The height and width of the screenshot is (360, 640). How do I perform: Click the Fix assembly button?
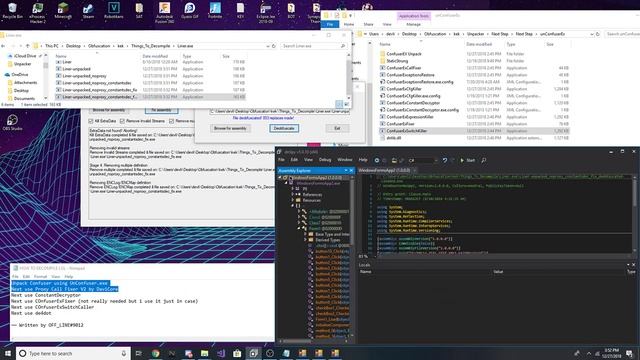[x=162, y=110]
